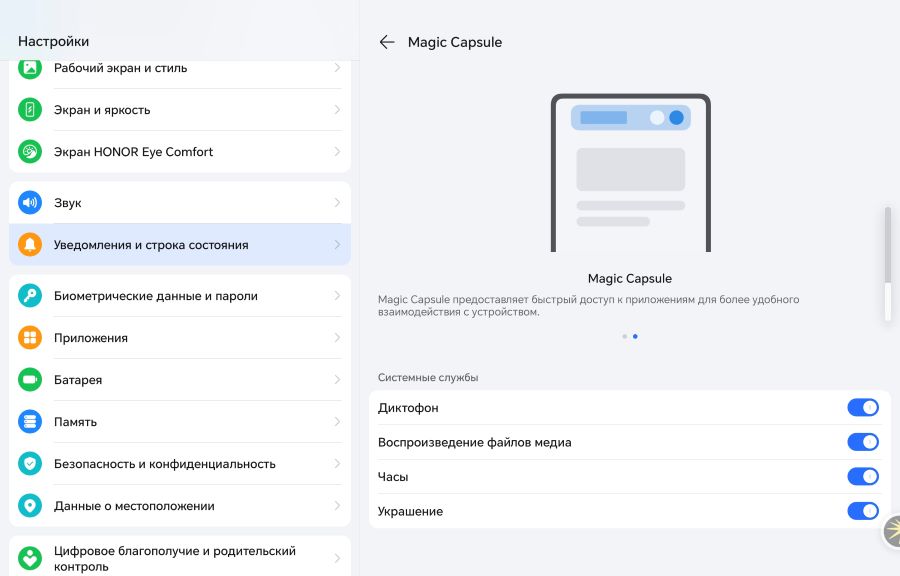The width and height of the screenshot is (900, 576).
Task: Click the vertical scrollbar on the right
Action: click(x=888, y=263)
